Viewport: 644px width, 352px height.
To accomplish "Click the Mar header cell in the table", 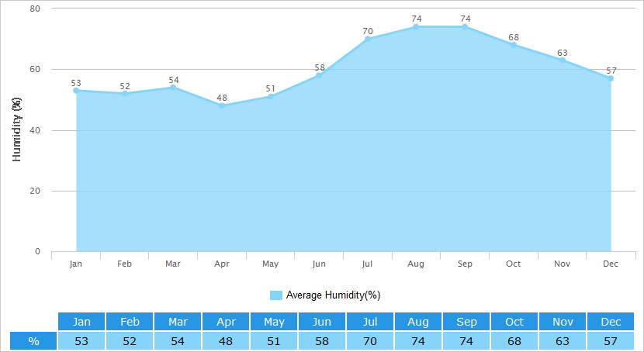I will tap(178, 322).
